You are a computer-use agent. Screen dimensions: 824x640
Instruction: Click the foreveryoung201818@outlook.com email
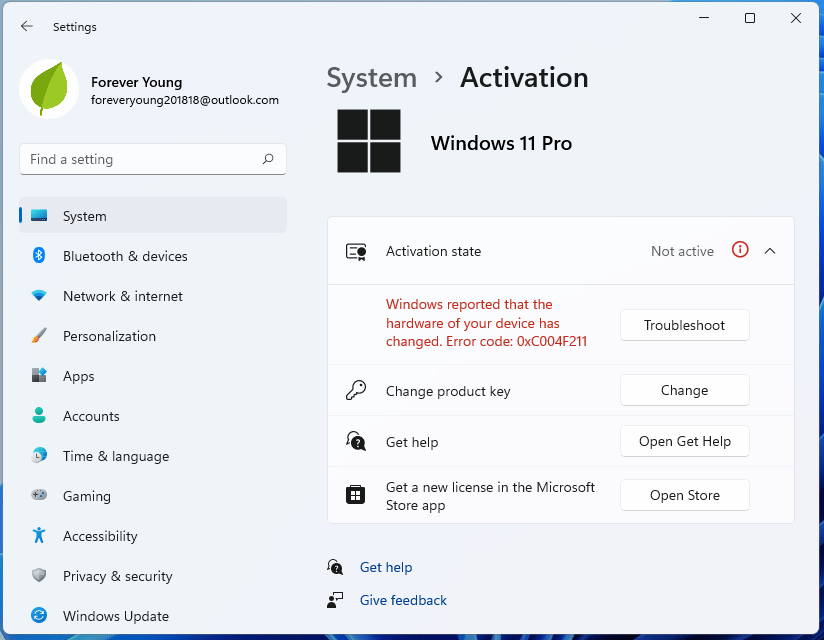pyautogui.click(x=185, y=100)
